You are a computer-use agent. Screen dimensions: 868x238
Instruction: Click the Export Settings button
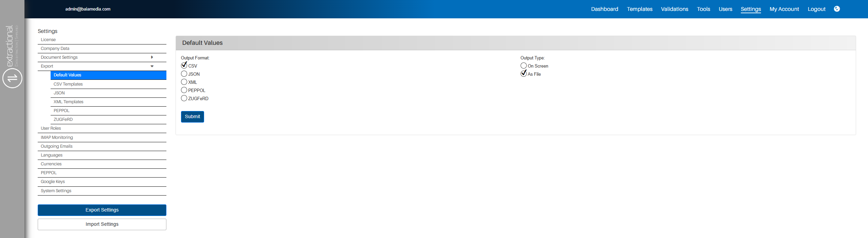[x=102, y=210]
